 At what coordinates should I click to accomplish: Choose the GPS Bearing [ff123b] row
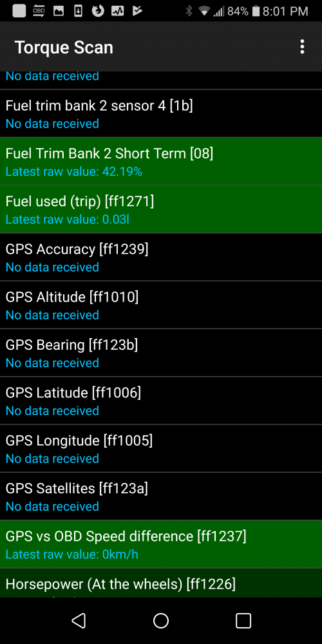click(x=161, y=353)
